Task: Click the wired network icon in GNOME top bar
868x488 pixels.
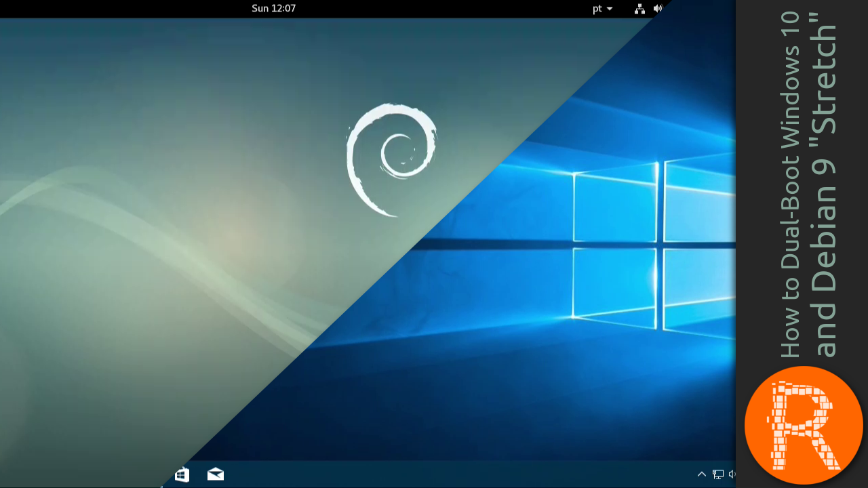Action: pyautogui.click(x=639, y=8)
